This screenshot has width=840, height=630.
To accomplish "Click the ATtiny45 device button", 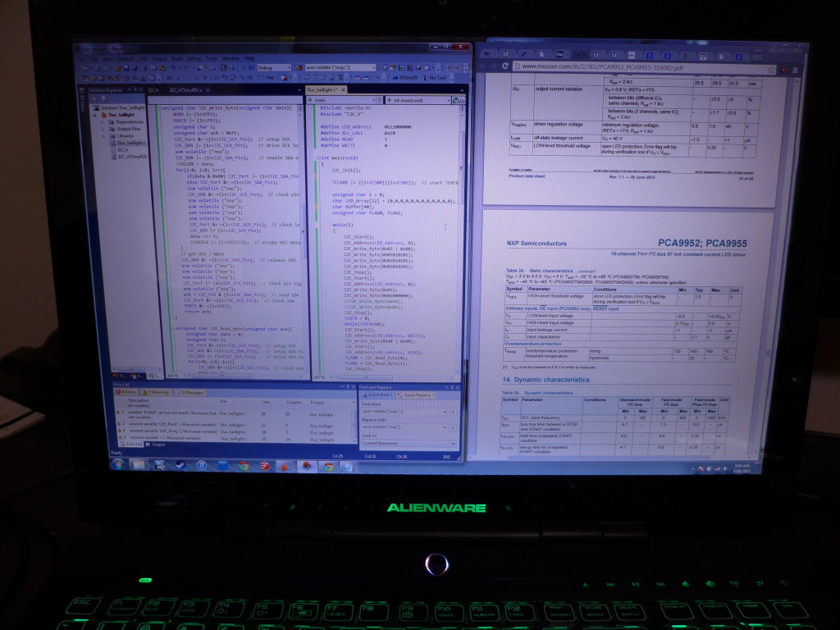I will coord(404,78).
